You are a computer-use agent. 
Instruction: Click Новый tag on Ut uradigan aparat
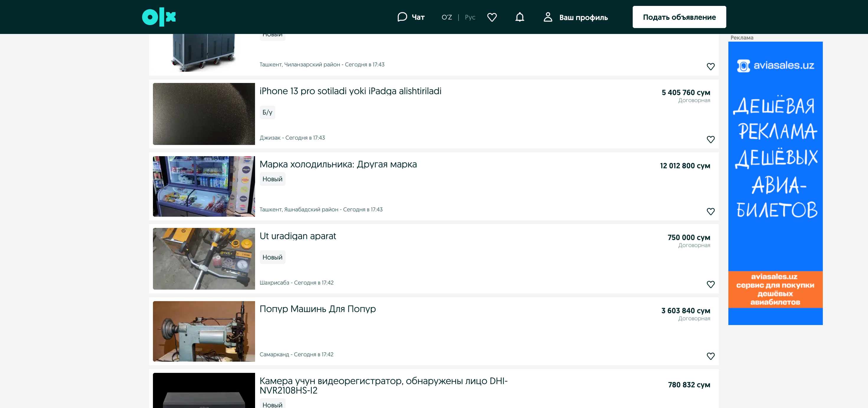coord(272,257)
